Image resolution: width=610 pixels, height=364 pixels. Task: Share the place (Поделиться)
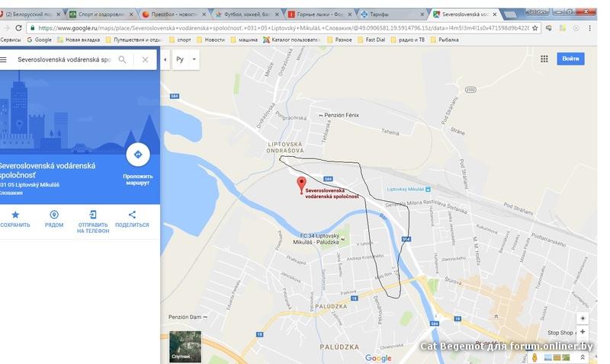click(132, 215)
